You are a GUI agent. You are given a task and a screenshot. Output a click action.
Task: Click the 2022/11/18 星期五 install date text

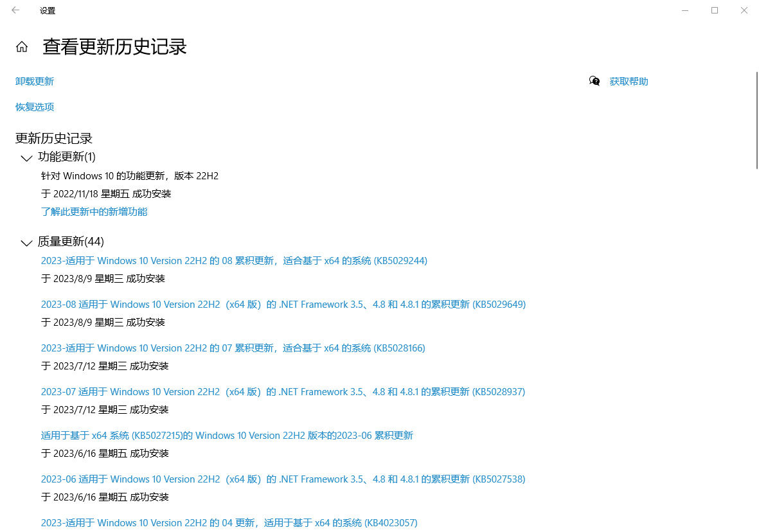coord(106,193)
